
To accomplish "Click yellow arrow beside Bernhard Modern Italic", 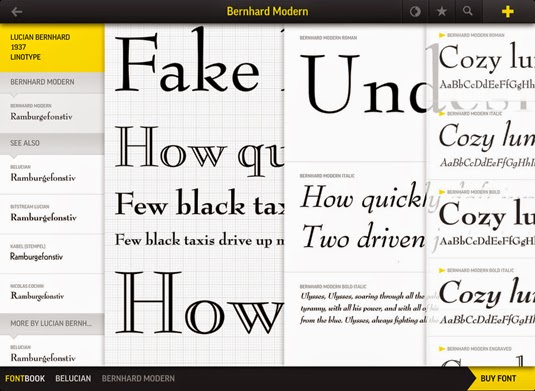I will [442, 114].
